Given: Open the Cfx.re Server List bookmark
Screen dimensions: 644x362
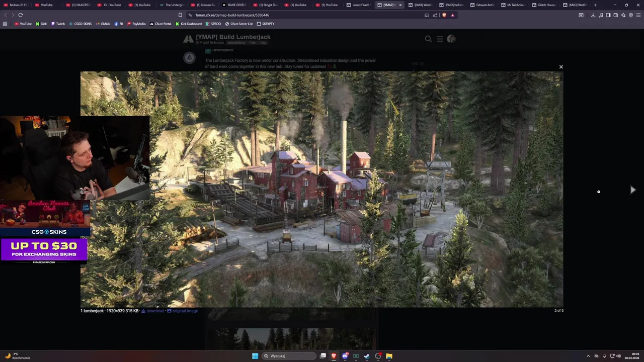Looking at the screenshot, I should tap(239, 24).
